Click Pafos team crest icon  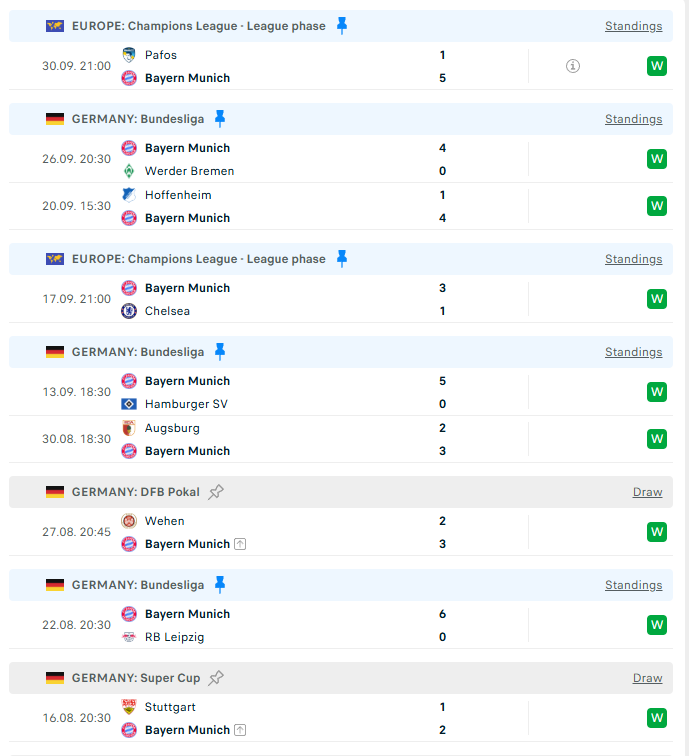click(x=129, y=55)
